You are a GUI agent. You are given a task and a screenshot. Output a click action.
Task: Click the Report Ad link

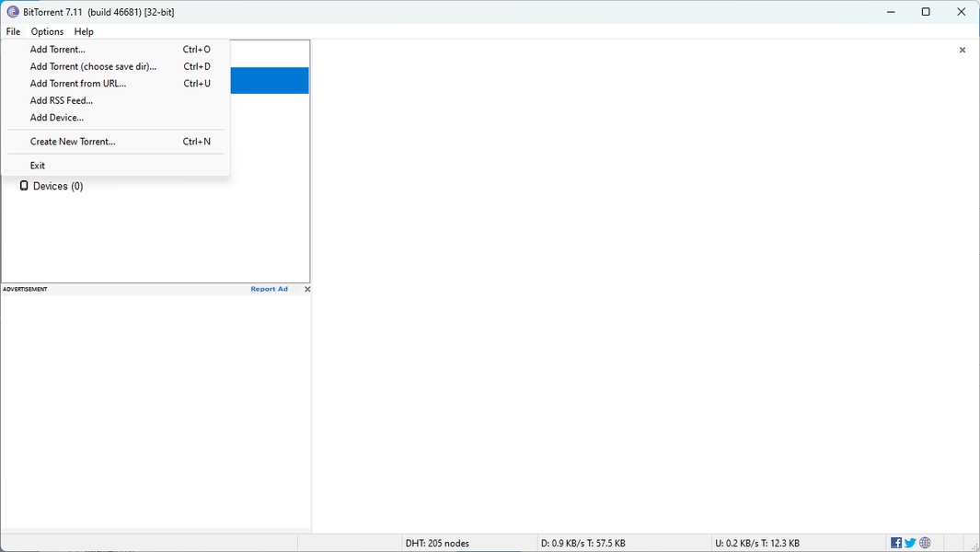click(x=269, y=288)
